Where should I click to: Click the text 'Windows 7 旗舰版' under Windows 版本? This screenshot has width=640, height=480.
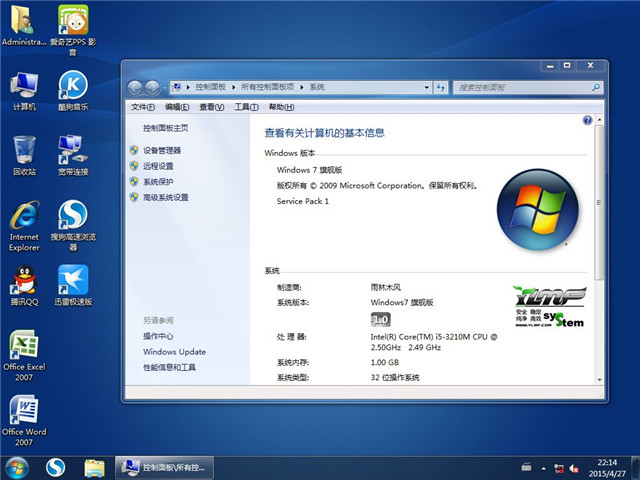click(309, 170)
